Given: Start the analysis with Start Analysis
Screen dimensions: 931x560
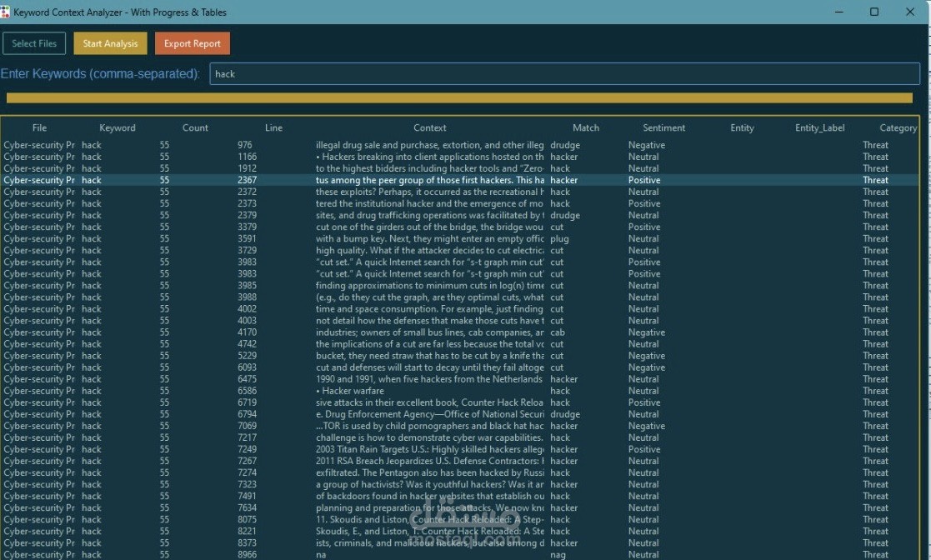Looking at the screenshot, I should tap(110, 43).
